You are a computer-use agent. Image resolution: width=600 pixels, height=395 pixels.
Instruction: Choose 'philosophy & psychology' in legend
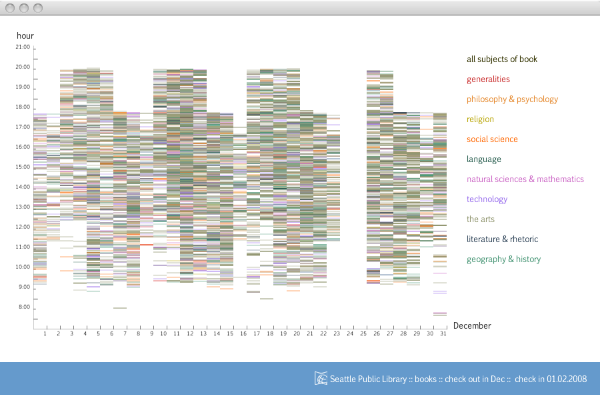[512, 99]
